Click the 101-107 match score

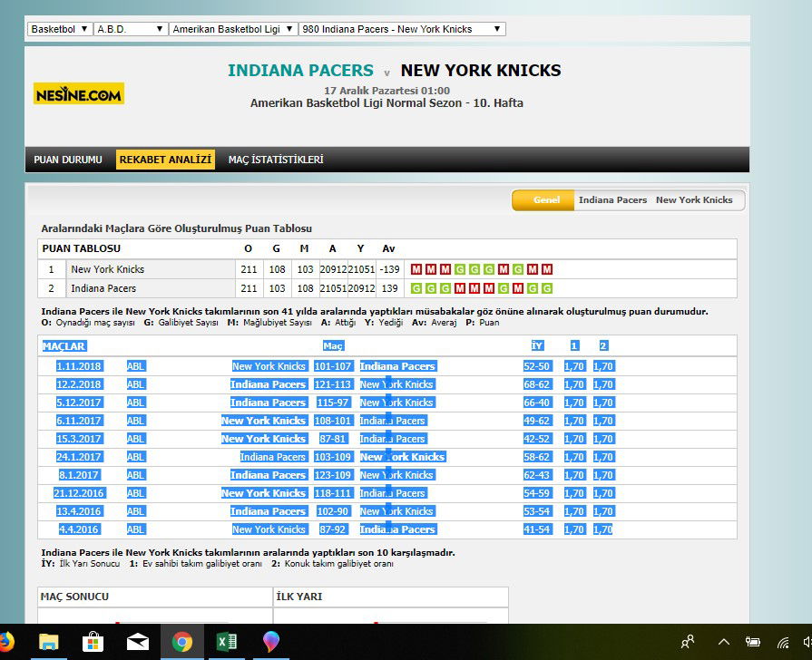coord(332,366)
